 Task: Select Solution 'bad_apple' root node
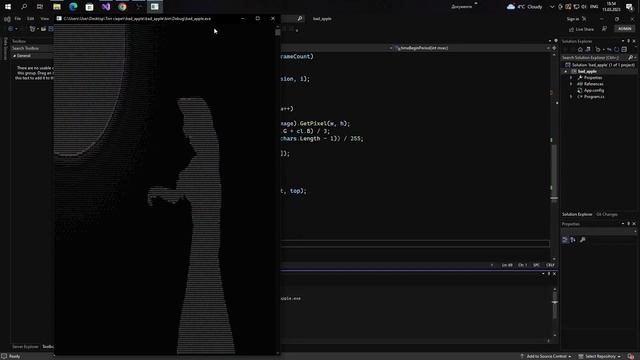pos(600,65)
